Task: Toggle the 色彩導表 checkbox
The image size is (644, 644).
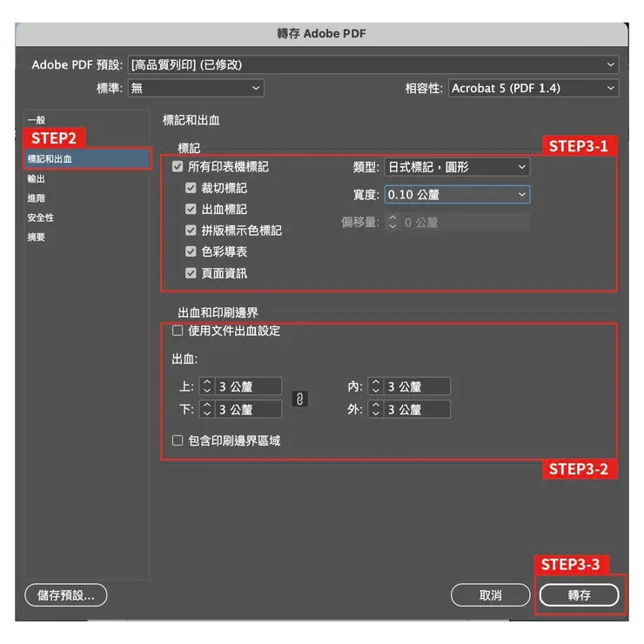Action: coord(191,252)
